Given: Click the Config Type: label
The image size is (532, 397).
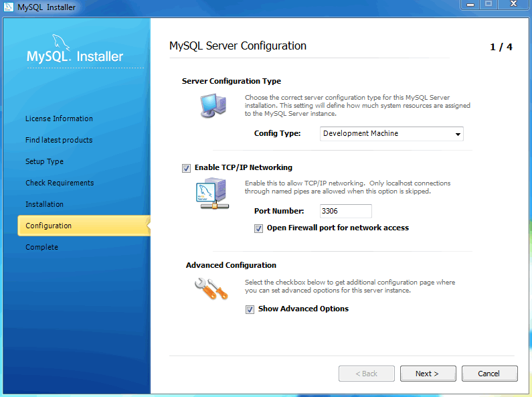Looking at the screenshot, I should pos(278,133).
